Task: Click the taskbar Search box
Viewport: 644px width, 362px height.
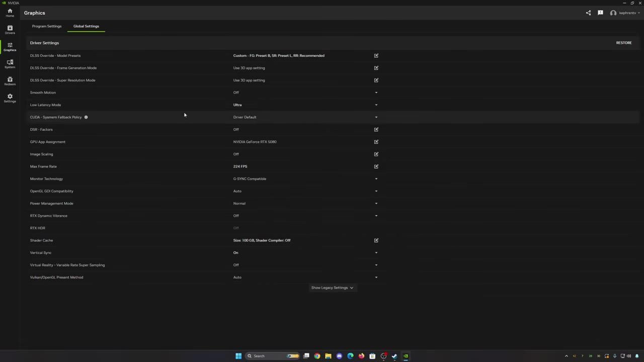Action: coord(272,356)
